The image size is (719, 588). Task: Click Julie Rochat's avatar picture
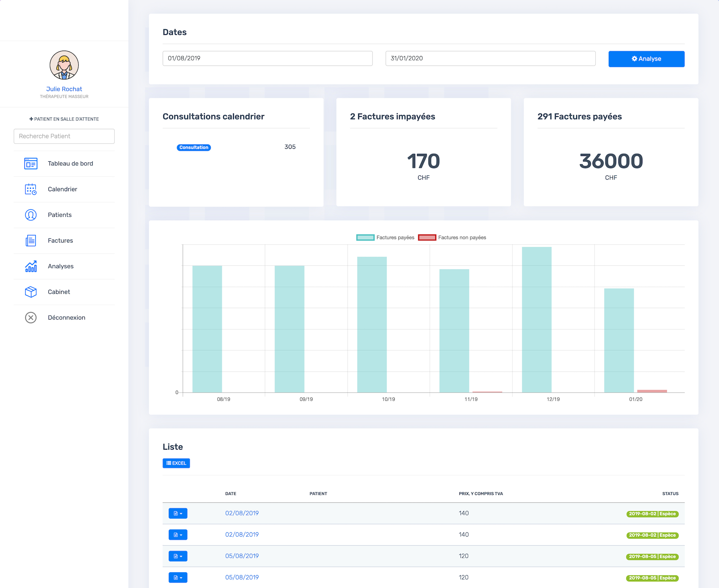(64, 65)
